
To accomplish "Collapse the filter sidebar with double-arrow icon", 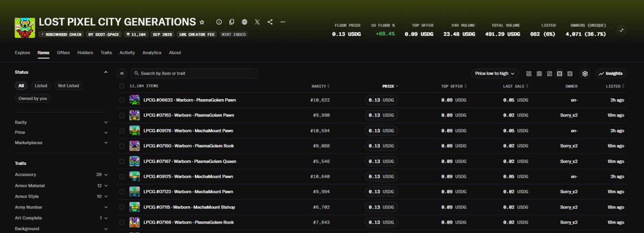I will 122,74.
